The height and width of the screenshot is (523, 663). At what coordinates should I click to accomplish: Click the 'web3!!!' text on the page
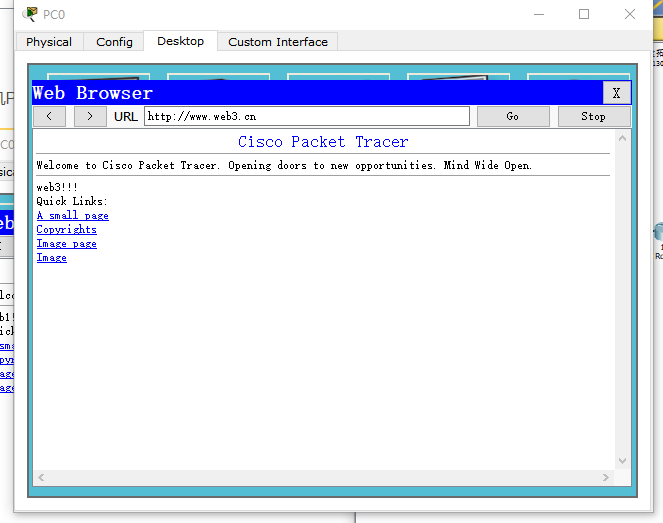(x=57, y=187)
